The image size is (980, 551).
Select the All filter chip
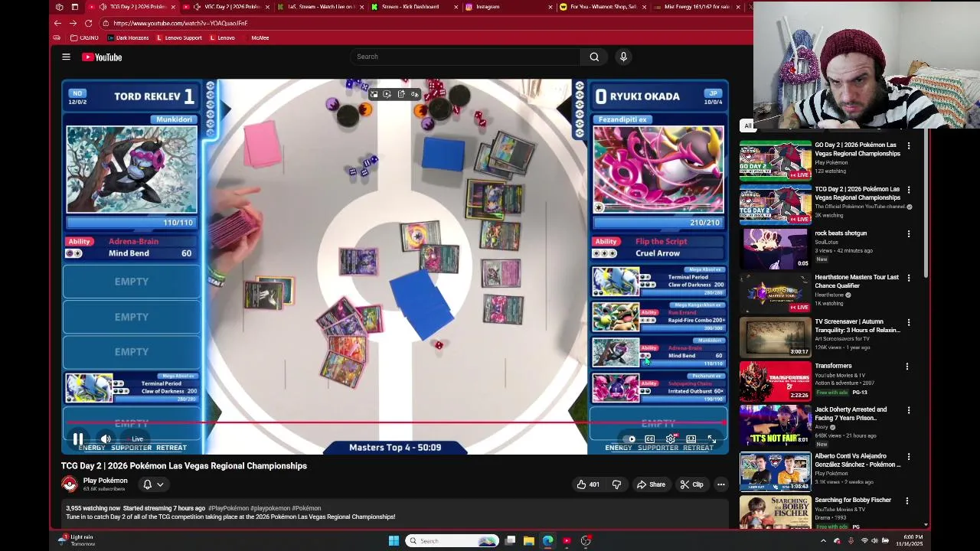[747, 126]
